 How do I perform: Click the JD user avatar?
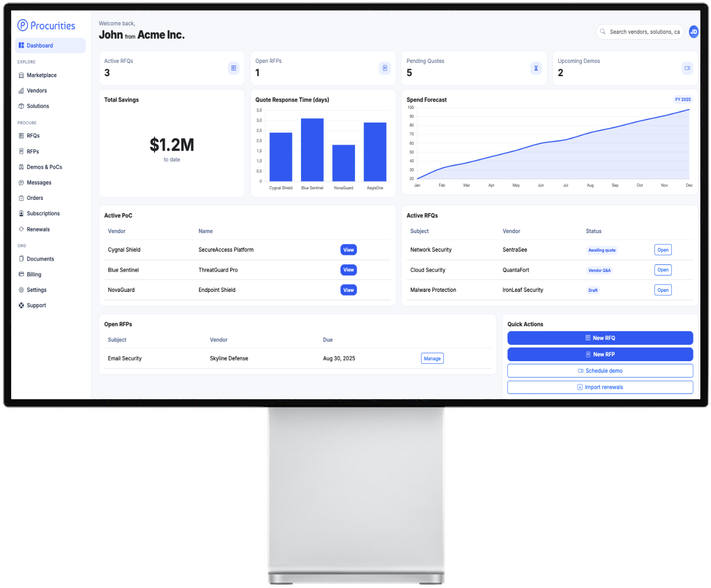pyautogui.click(x=694, y=32)
